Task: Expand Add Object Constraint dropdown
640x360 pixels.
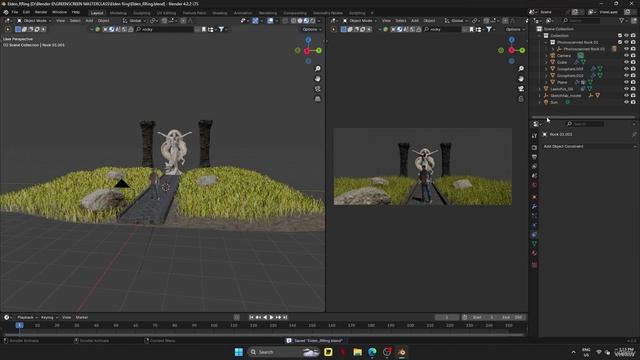Action: 588,146
